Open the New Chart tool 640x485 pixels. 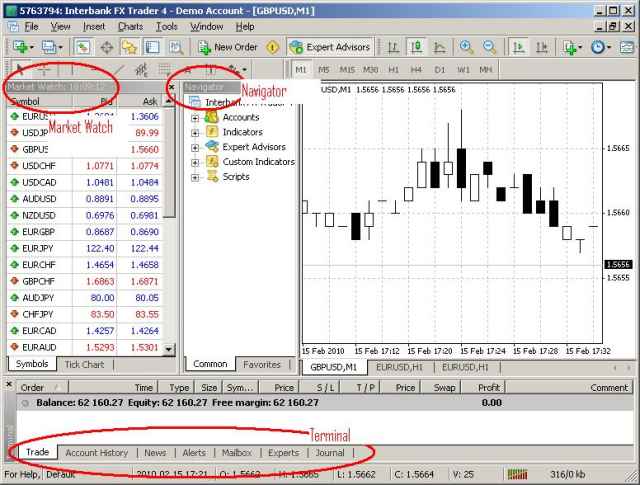(x=20, y=47)
